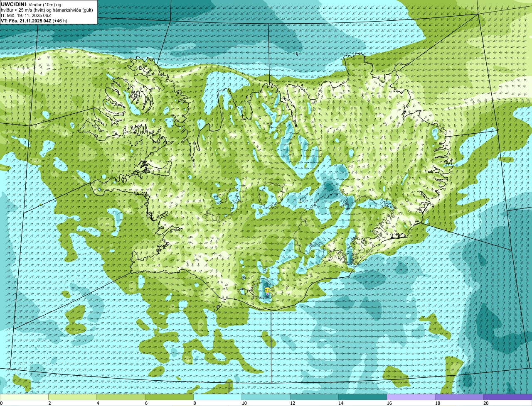532x406 pixels.
Task: Click the color scale label '12'
Action: 292,403
